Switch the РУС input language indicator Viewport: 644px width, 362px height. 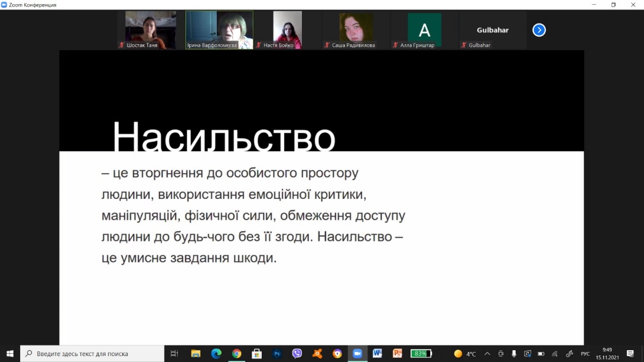click(585, 354)
